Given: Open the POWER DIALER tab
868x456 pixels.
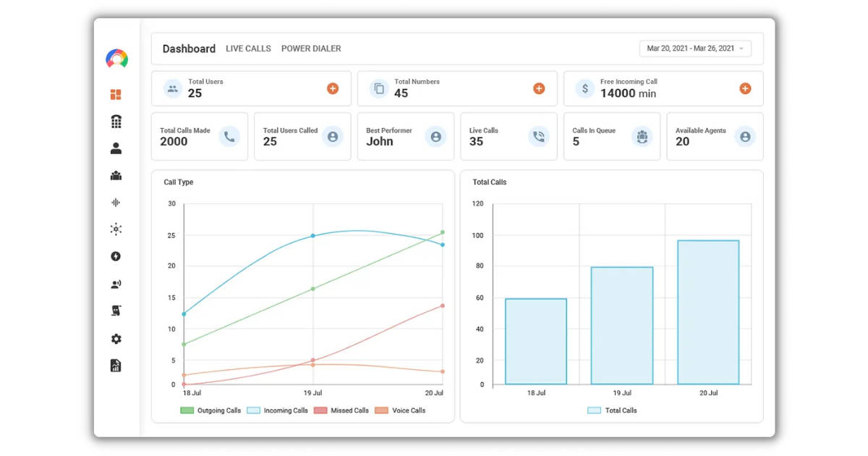Looking at the screenshot, I should (x=311, y=48).
